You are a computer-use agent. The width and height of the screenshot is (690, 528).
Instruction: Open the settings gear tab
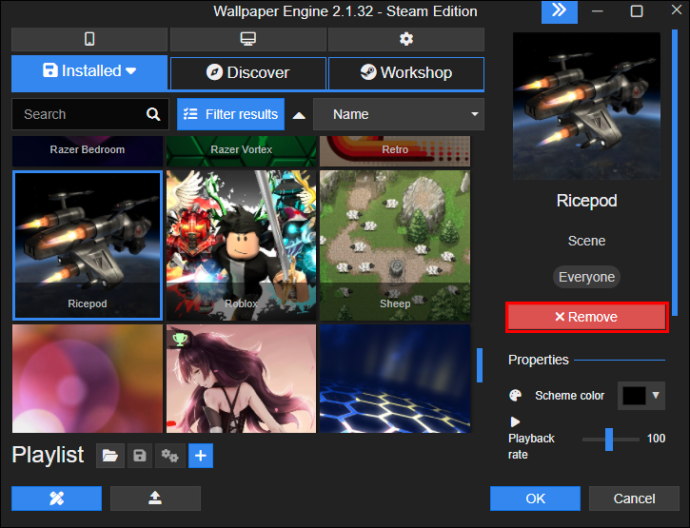(406, 39)
